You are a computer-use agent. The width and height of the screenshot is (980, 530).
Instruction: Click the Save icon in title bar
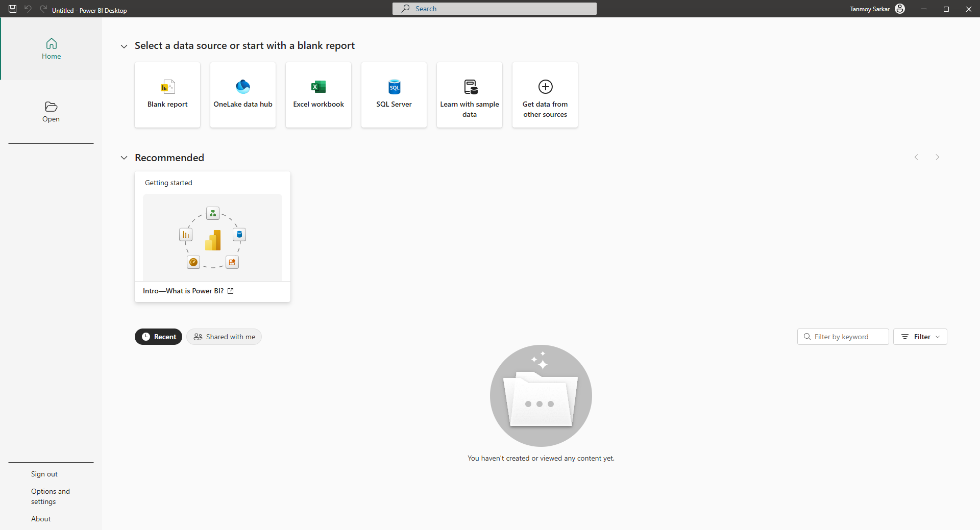point(13,9)
